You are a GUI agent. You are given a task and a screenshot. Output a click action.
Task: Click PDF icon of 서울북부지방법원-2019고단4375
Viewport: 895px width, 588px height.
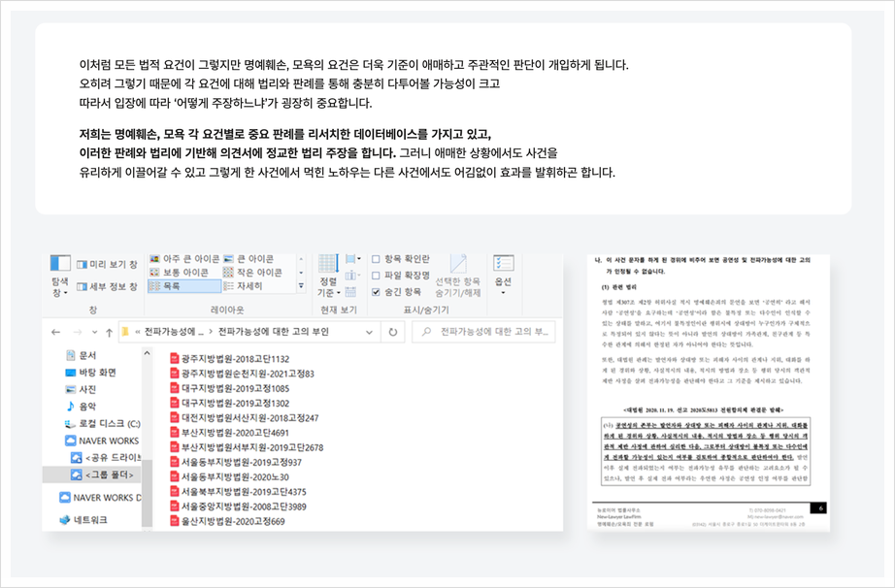[175, 492]
